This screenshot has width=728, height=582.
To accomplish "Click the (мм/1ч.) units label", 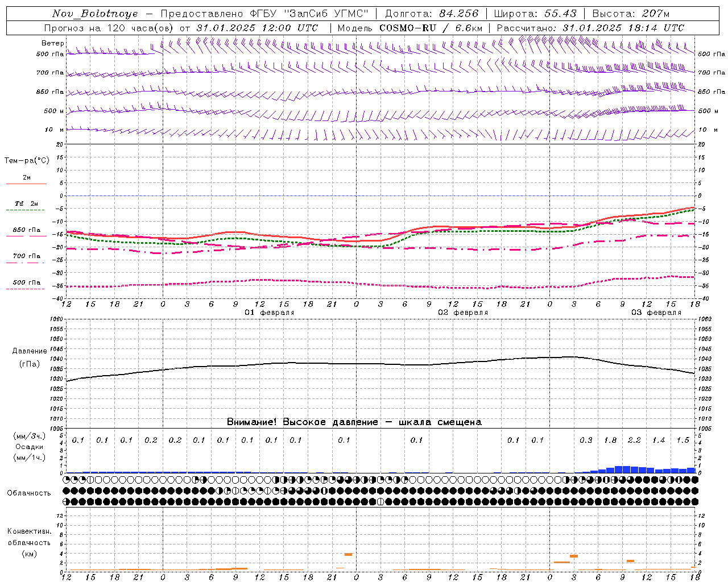I will click(x=29, y=458).
